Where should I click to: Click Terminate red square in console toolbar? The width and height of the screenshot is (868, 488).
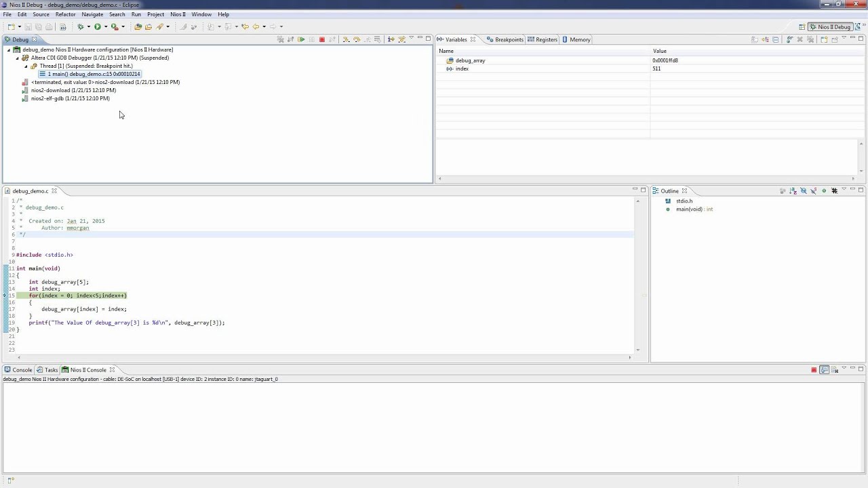click(x=814, y=369)
